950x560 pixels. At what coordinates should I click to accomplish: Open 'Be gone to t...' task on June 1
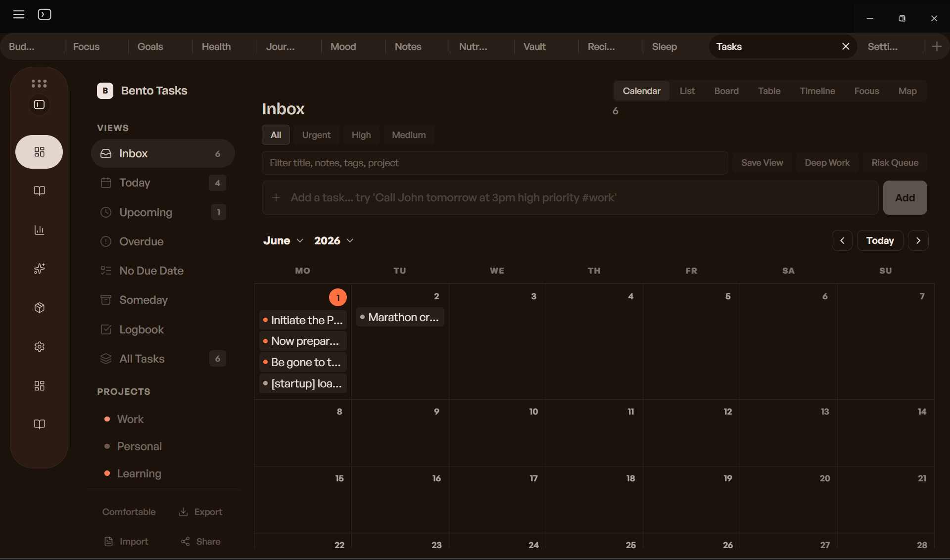click(x=303, y=362)
